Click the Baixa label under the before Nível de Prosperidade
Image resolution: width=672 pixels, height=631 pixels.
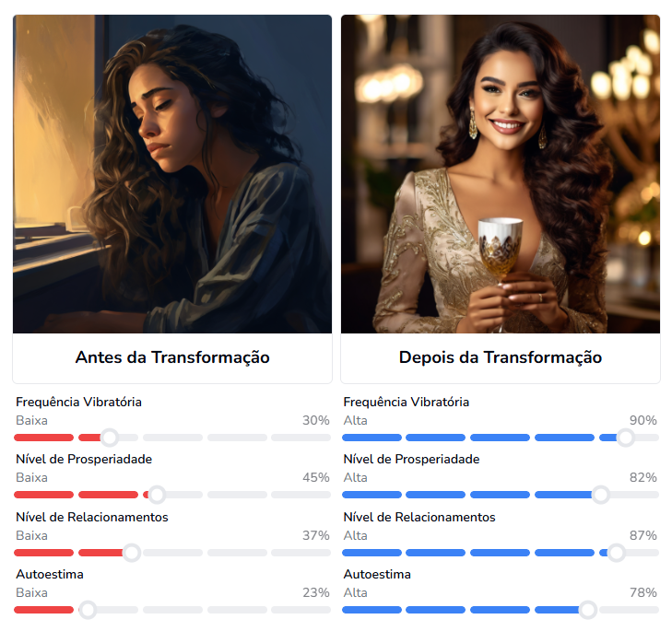point(31,478)
